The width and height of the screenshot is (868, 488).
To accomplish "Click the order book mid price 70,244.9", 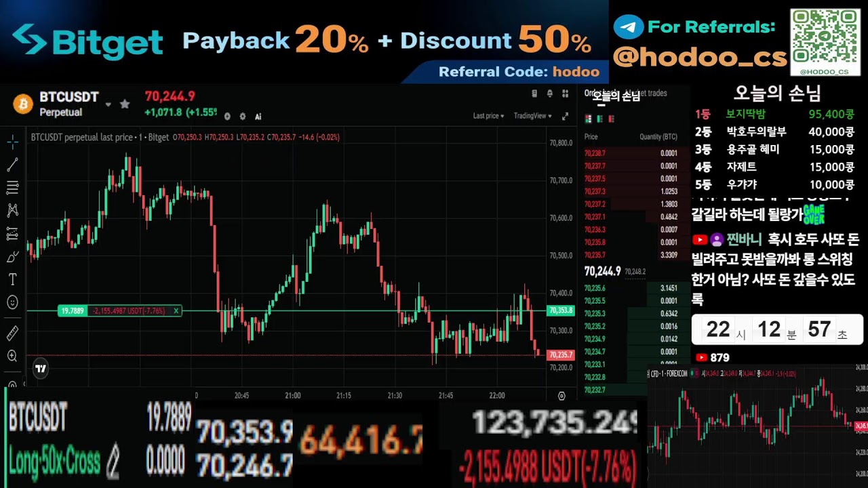I will [x=603, y=271].
